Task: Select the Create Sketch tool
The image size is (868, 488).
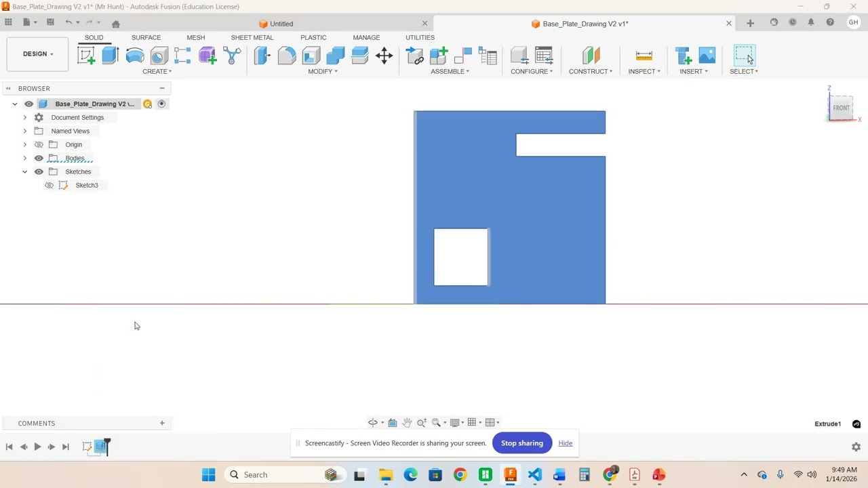Action: pyautogui.click(x=86, y=56)
